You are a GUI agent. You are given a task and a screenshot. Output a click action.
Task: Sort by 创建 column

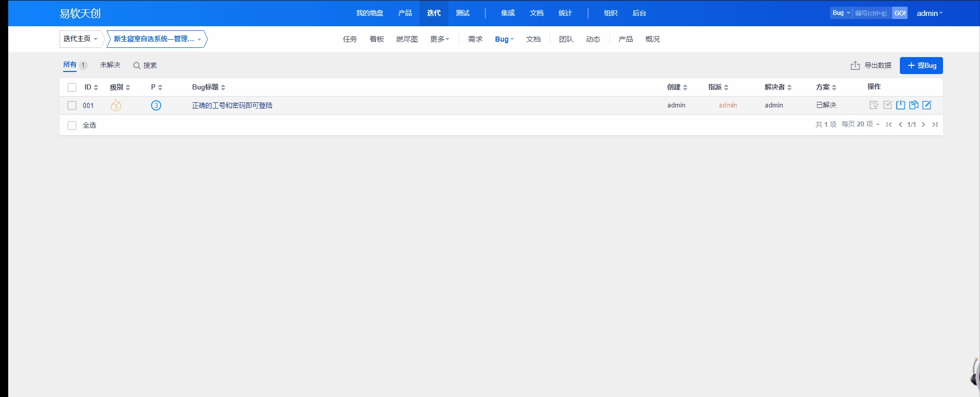(x=685, y=87)
